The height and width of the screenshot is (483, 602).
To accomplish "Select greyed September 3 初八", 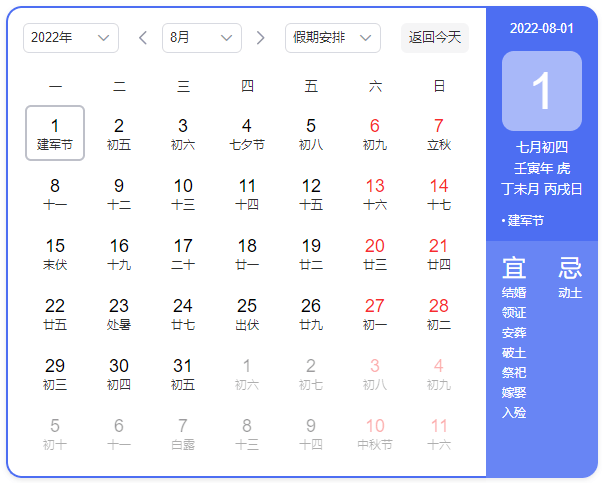I will (375, 373).
